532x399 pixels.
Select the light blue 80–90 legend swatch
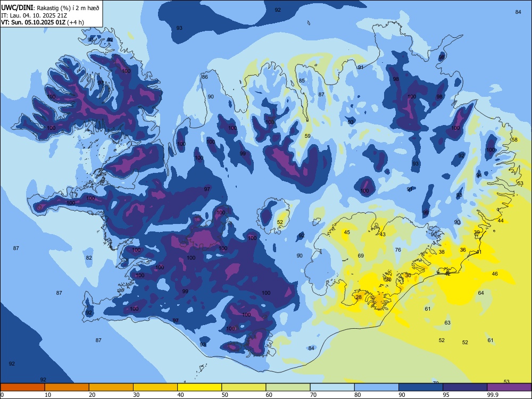(x=377, y=387)
